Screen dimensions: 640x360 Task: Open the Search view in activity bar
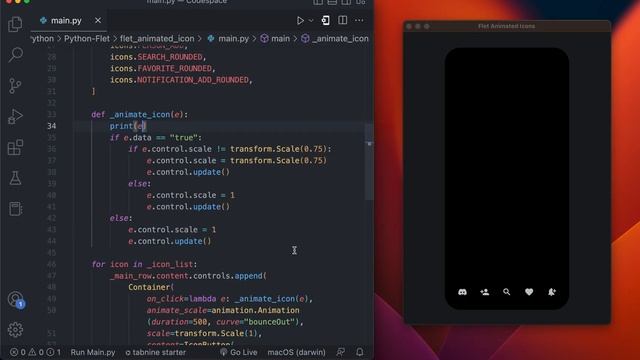(x=15, y=54)
